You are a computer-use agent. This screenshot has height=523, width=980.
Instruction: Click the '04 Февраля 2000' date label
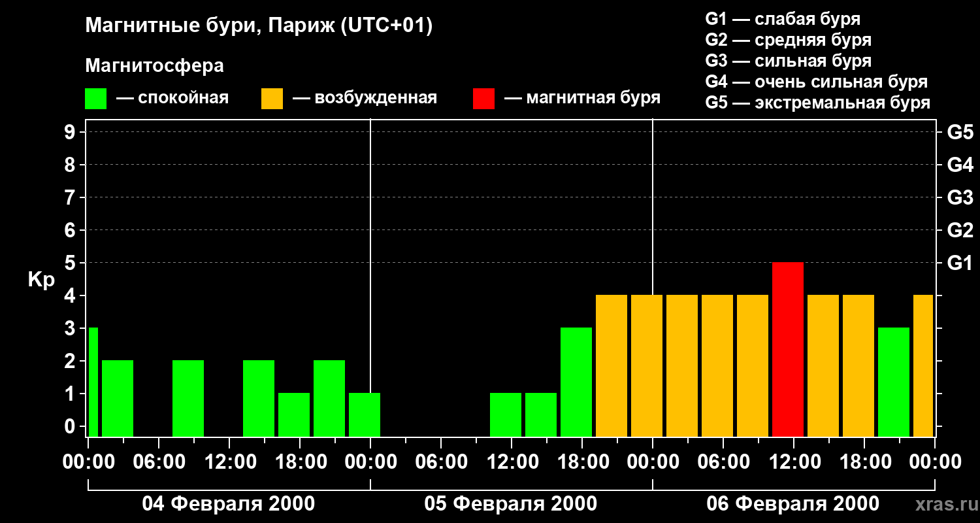pos(229,504)
